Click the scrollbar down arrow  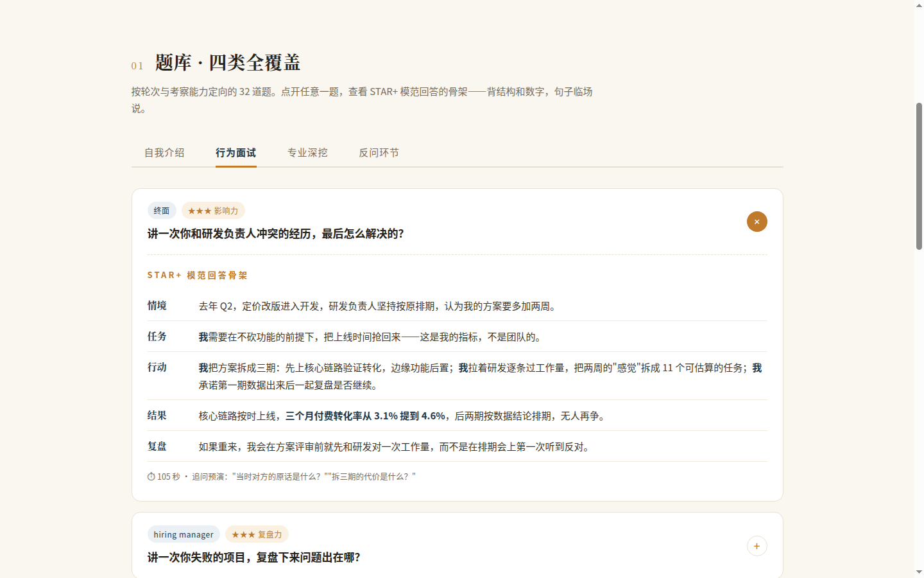coord(919,572)
